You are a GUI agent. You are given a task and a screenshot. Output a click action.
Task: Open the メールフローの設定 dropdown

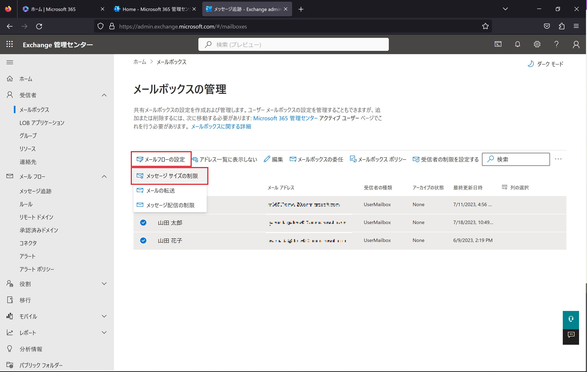(x=161, y=159)
